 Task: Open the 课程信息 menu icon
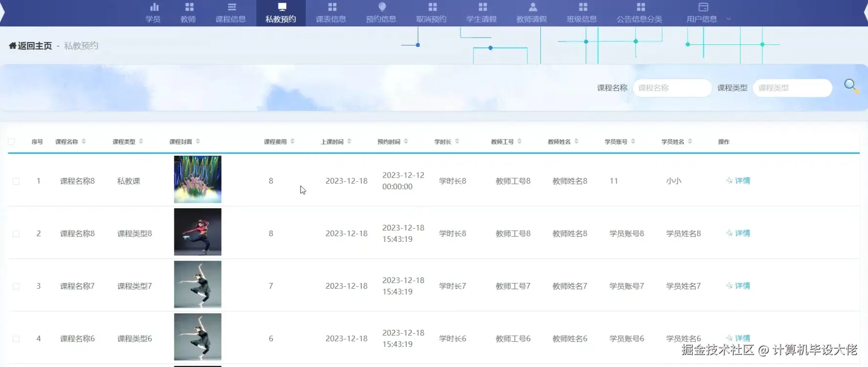pos(232,7)
